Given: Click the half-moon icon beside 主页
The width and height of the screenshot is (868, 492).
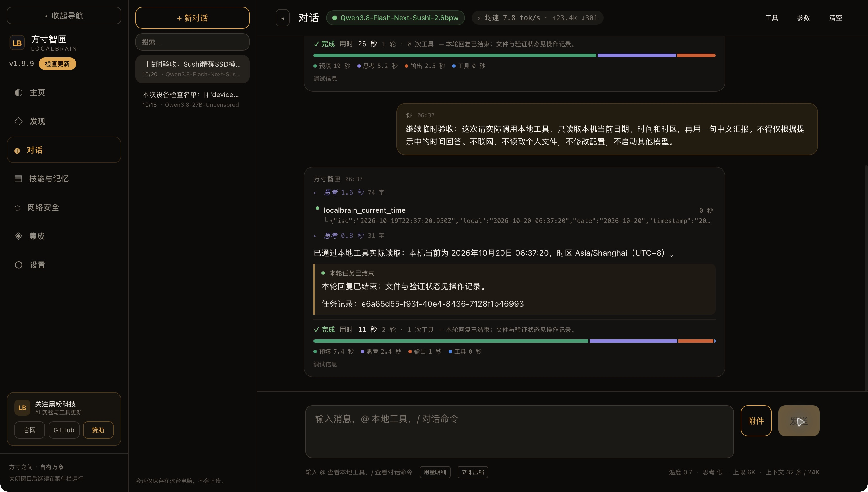Looking at the screenshot, I should click(19, 93).
